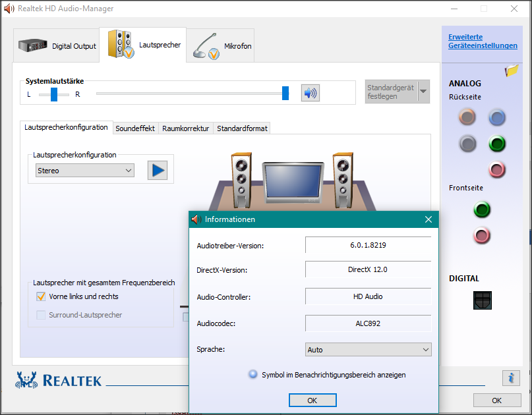
Task: Click the Audio-Controller field 'HD Audio'
Action: coord(368,296)
